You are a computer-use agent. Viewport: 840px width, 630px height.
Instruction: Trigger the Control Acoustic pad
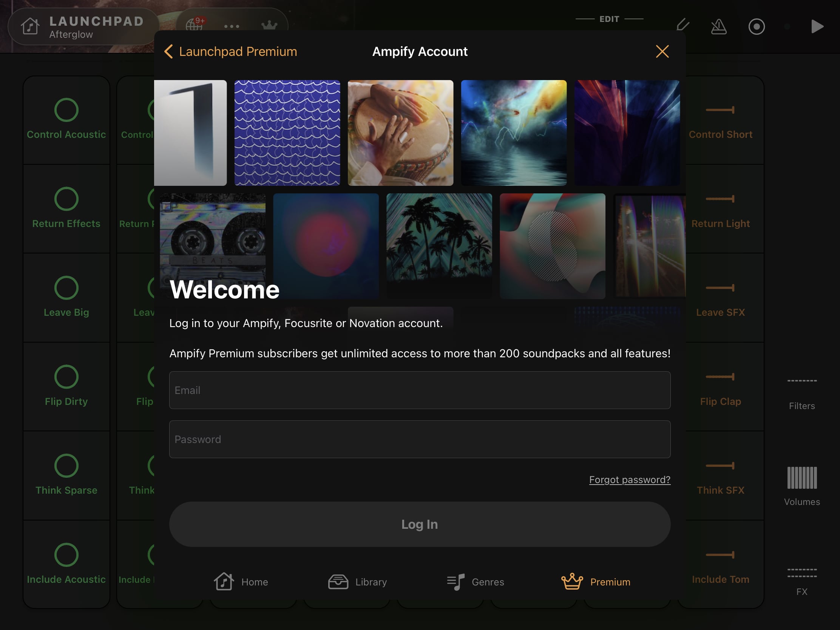(x=66, y=120)
